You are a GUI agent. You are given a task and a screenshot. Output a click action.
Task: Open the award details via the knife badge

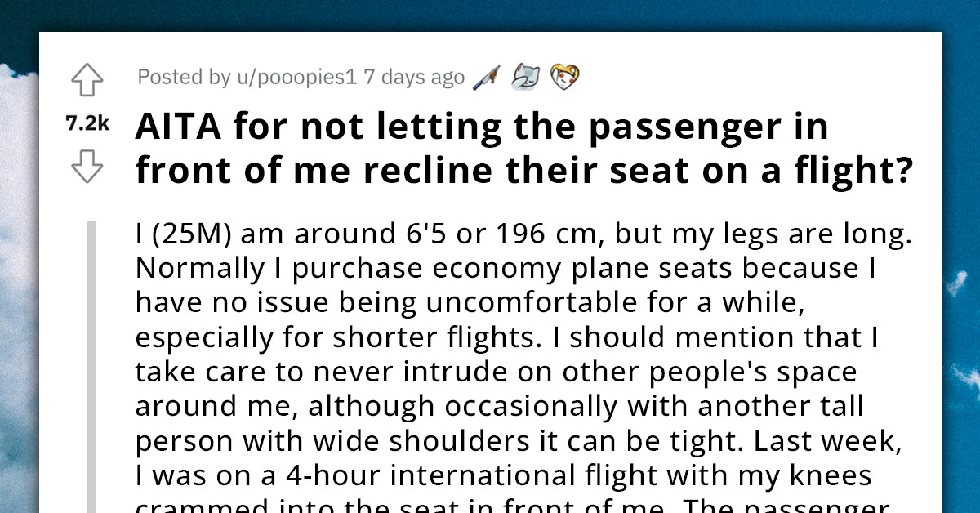click(486, 75)
